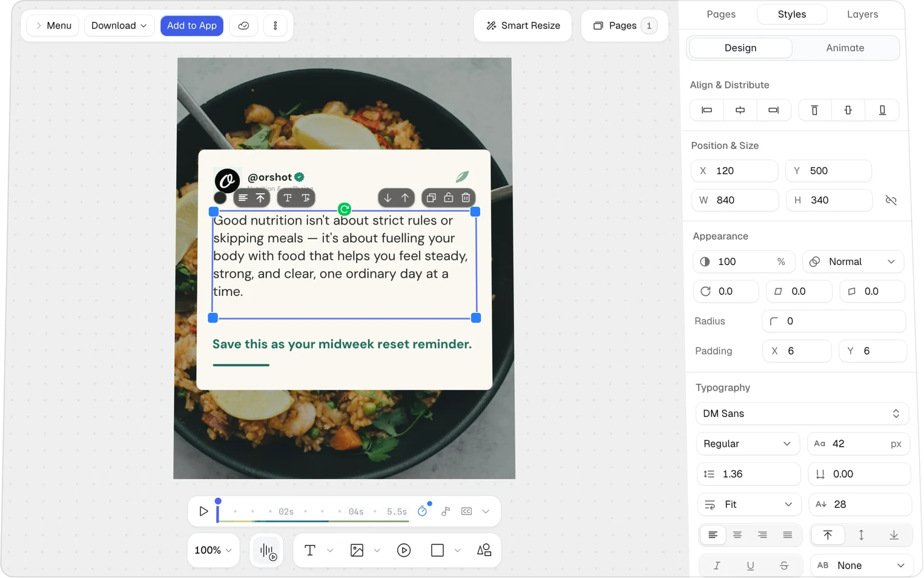Click the opacity field showing 100

(744, 261)
